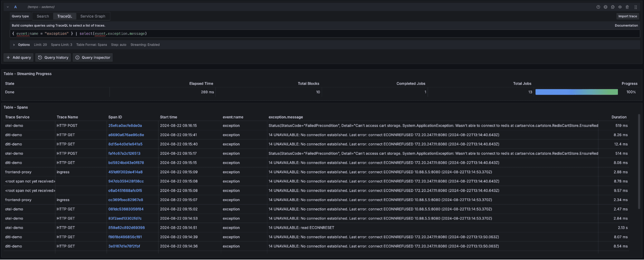Click the 'Step: auto' option text
Screen dimensions: 644x260
(119, 45)
